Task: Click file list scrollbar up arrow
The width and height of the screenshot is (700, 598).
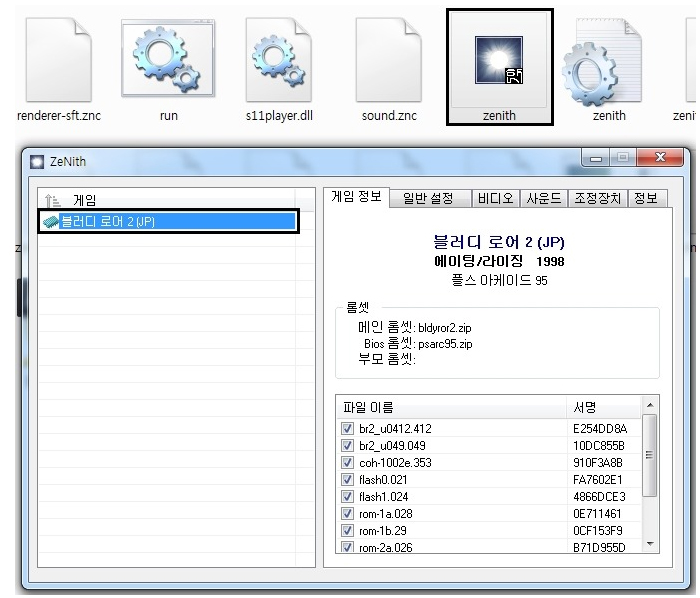Action: point(650,405)
